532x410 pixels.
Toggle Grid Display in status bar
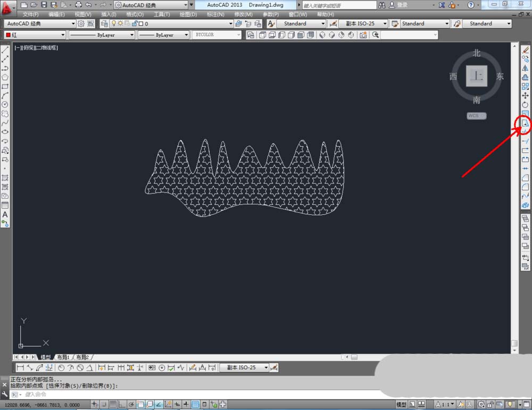click(113, 404)
